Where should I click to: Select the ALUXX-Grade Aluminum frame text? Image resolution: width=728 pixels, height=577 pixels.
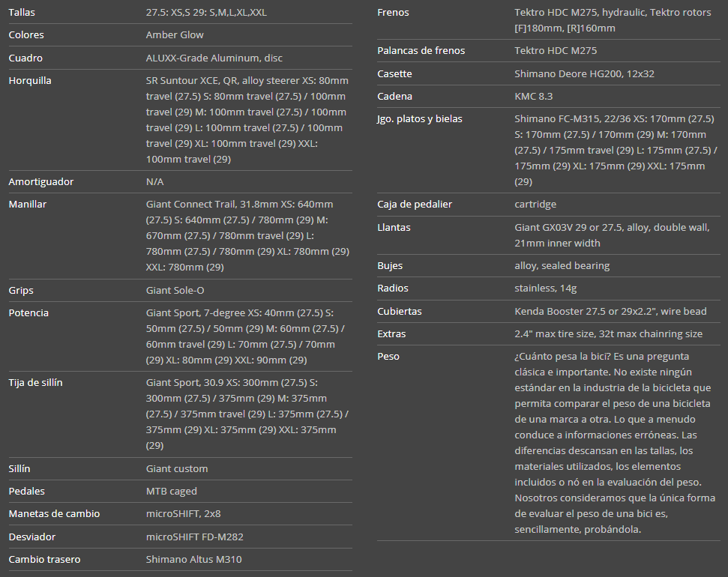(214, 58)
